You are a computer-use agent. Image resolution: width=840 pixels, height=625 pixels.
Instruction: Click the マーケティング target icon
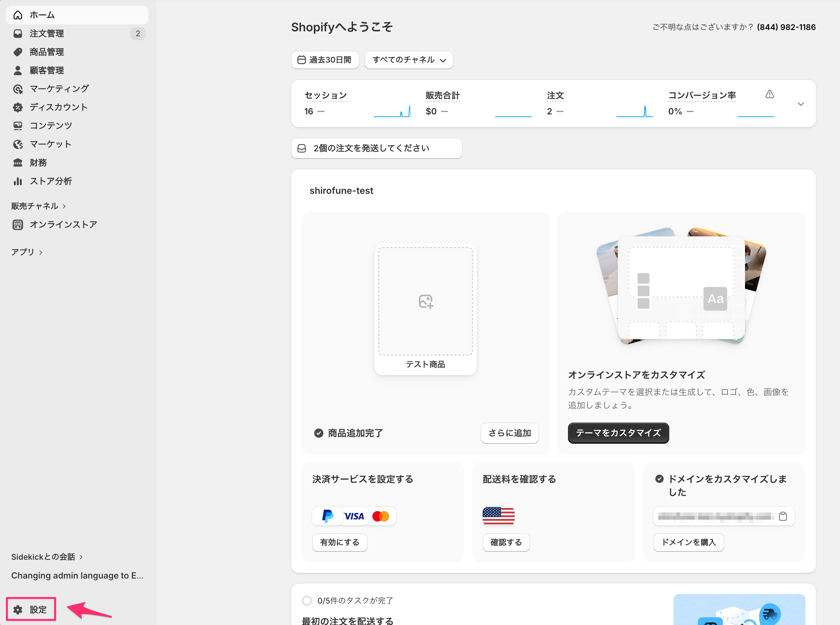pyautogui.click(x=18, y=89)
